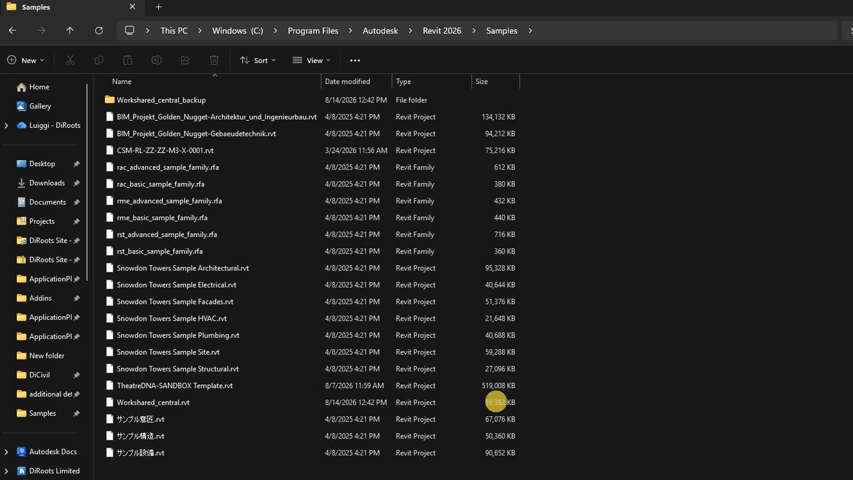Select Snowdon Towers Sample Architectural.rvt
853x480 pixels.
tap(182, 268)
